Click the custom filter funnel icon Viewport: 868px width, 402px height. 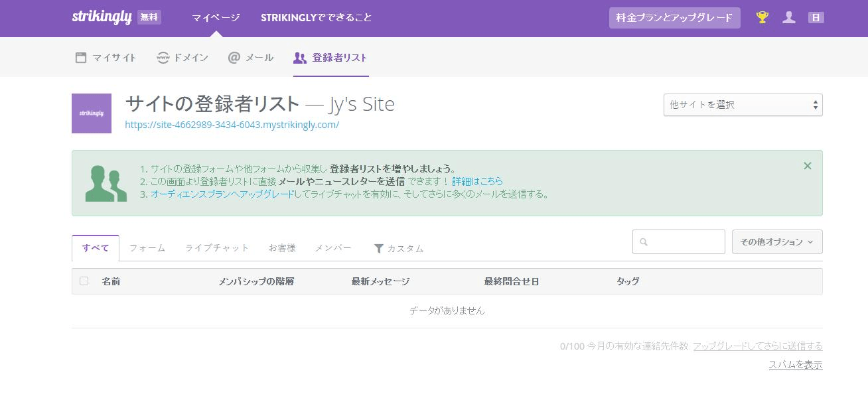click(x=378, y=248)
